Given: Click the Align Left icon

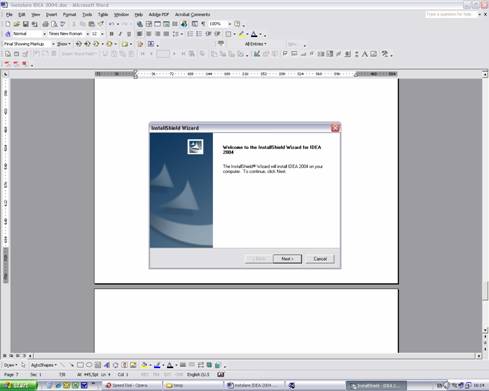Looking at the screenshot, I should pos(139,34).
